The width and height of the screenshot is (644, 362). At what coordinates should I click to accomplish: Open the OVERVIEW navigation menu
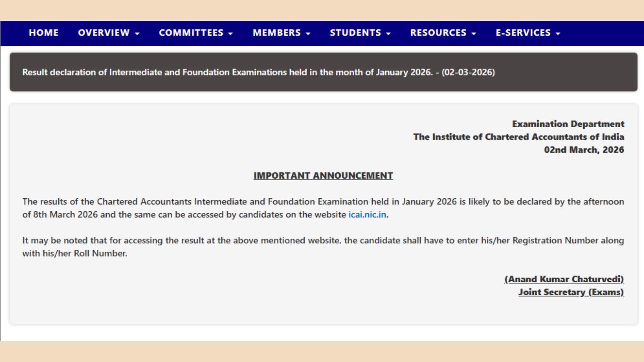coord(104,33)
